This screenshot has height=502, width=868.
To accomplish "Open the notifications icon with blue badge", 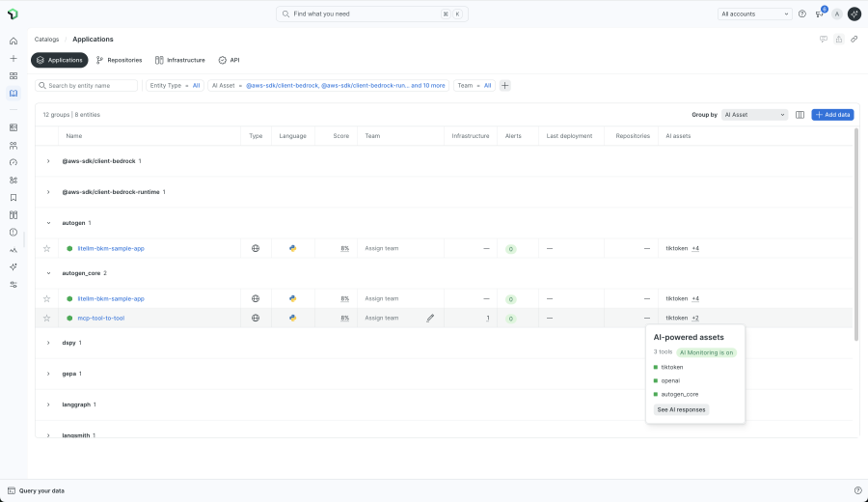I will pos(820,14).
